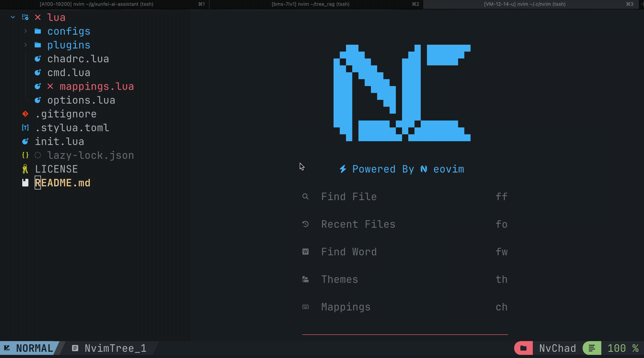Image resolution: width=644 pixels, height=358 pixels.
Task: Click the NvChad directory label in statusline
Action: pos(557,348)
